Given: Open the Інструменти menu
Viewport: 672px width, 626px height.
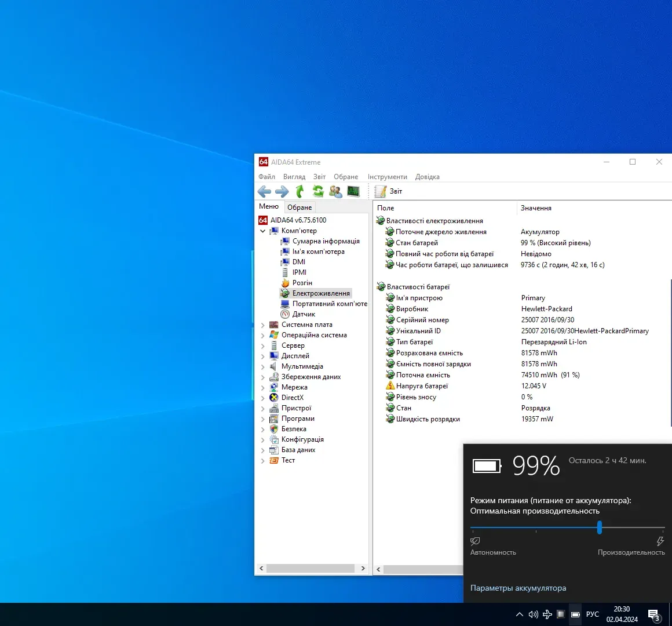Looking at the screenshot, I should pyautogui.click(x=387, y=177).
